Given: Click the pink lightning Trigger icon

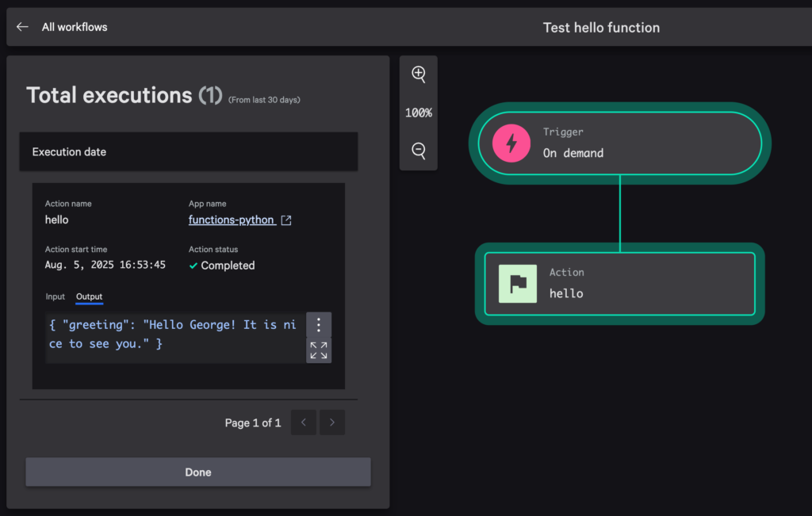Looking at the screenshot, I should tap(511, 143).
